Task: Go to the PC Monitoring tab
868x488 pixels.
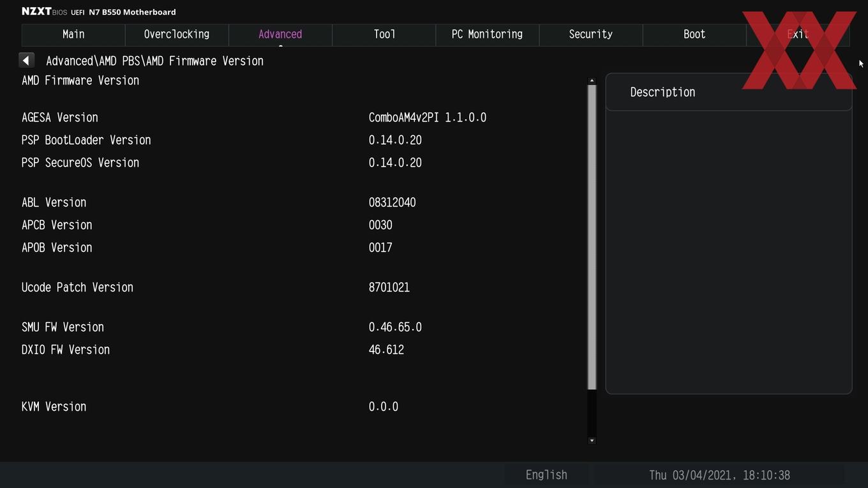Action: (487, 34)
